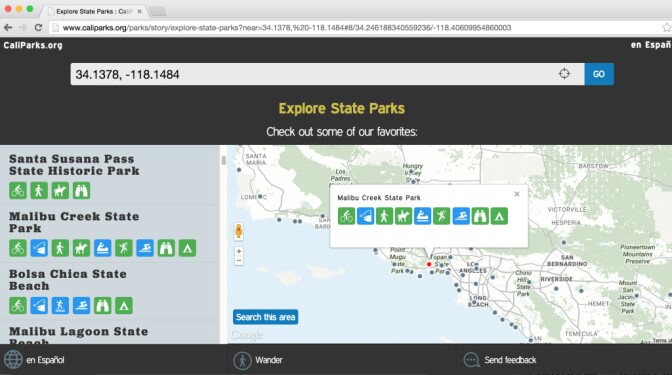The width and height of the screenshot is (672, 375).
Task: Click the park list scrollbar handle
Action: 223,161
